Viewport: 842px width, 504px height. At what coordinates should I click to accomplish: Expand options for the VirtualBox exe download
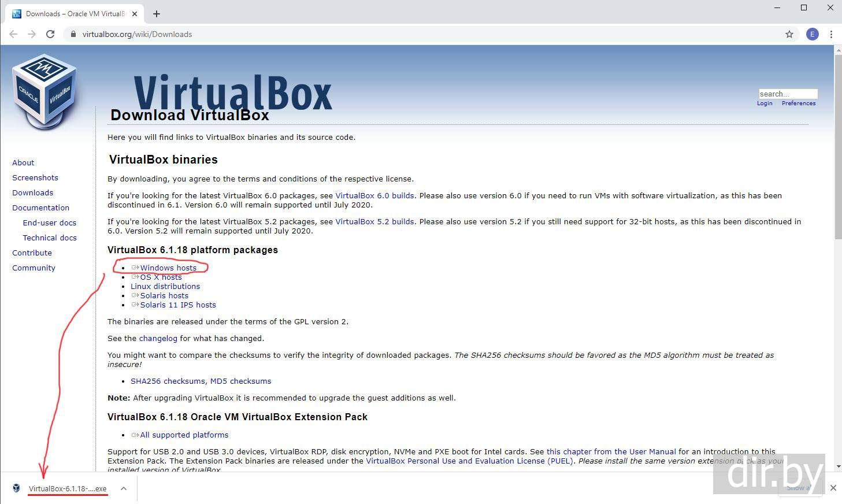(x=124, y=488)
